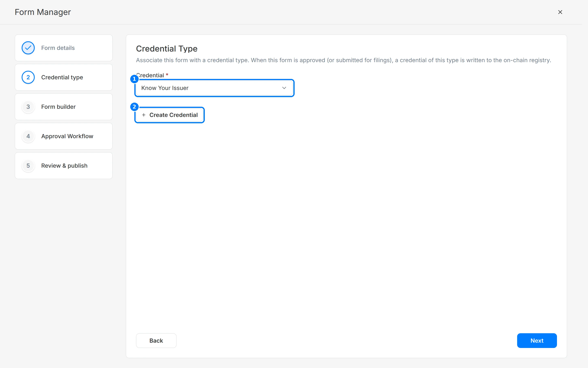Viewport: 588px width, 368px height.
Task: Open the Credential dropdown showing Know Your Issuer
Action: tap(214, 88)
